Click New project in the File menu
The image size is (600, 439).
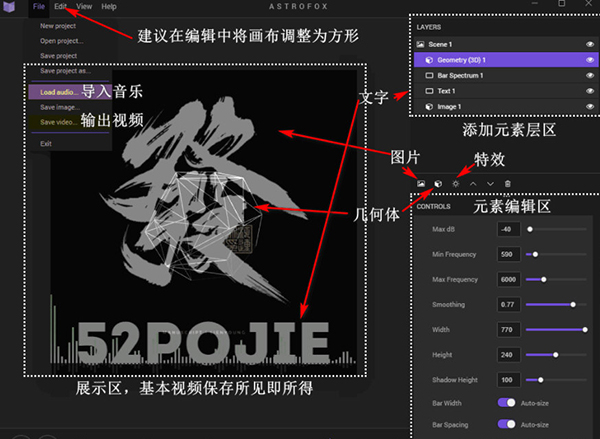click(60, 25)
